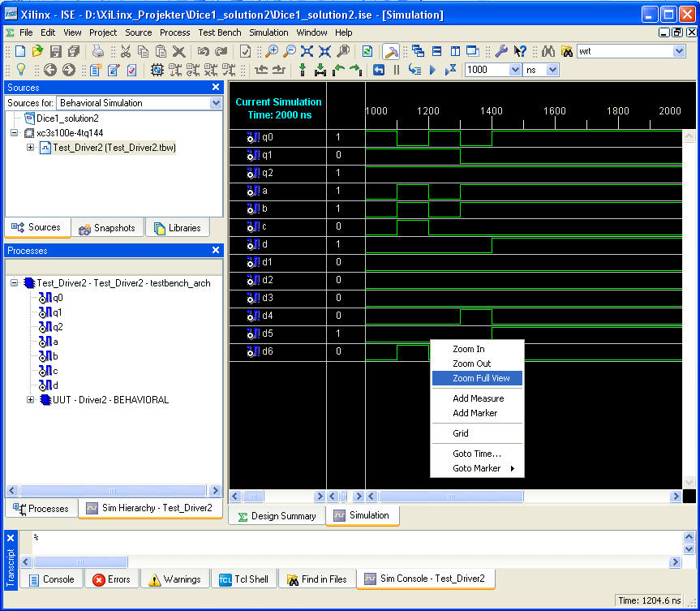Delete with the X toolbar icon
This screenshot has height=611, width=700.
click(178, 51)
